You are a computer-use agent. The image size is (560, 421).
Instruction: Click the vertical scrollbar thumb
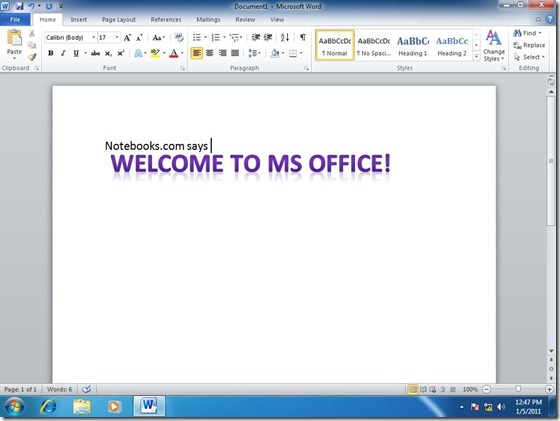point(551,160)
